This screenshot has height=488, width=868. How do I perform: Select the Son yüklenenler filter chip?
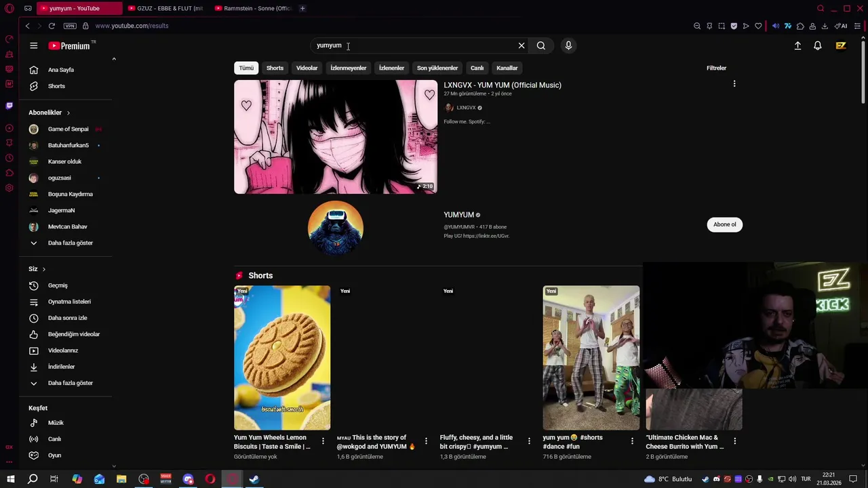point(437,68)
